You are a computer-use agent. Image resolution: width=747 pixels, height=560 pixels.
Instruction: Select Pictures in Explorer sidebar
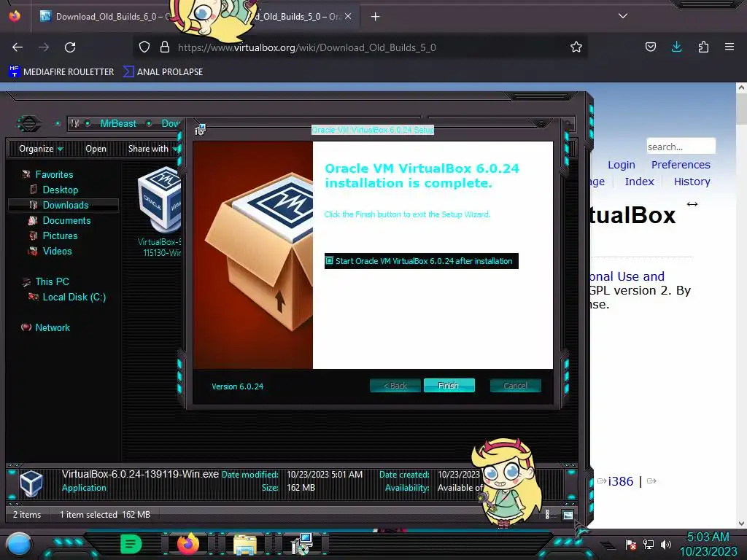[60, 236]
